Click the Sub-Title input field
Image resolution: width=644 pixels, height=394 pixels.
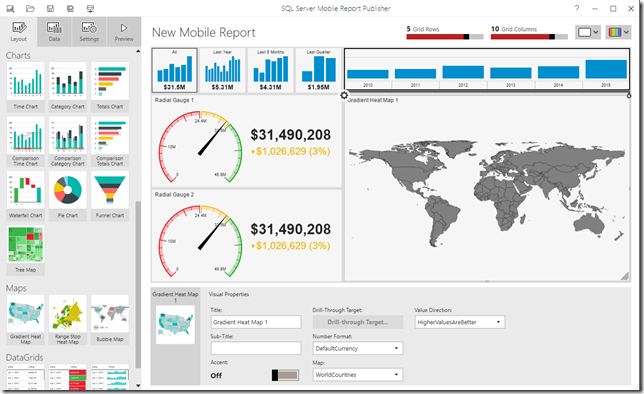coord(255,348)
